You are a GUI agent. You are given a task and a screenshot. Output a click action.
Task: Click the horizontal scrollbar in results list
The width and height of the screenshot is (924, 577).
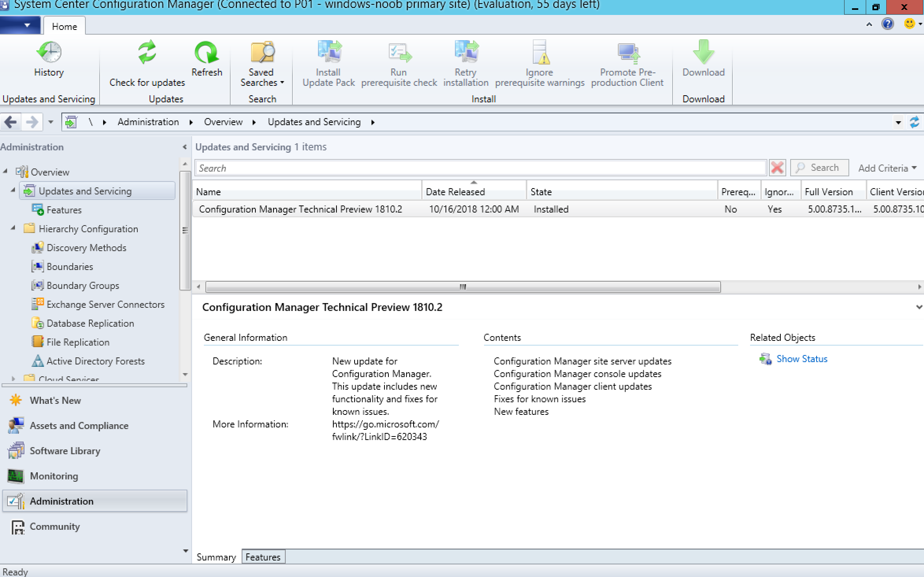point(463,287)
